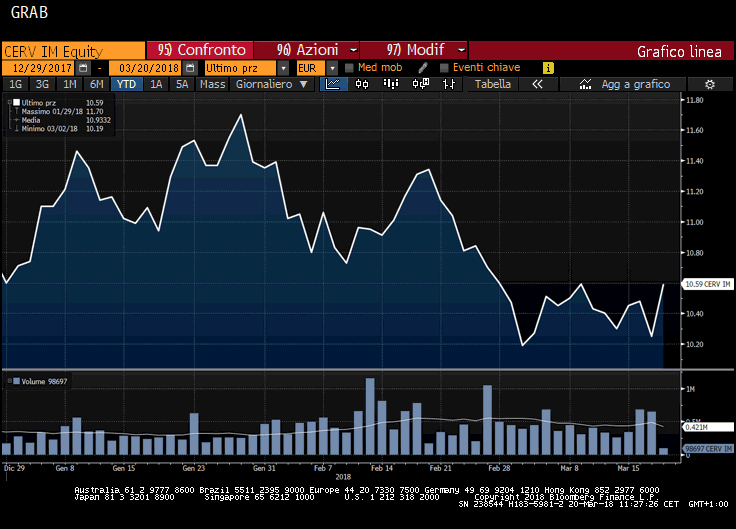Select the candlestick chart type icon

click(x=362, y=84)
